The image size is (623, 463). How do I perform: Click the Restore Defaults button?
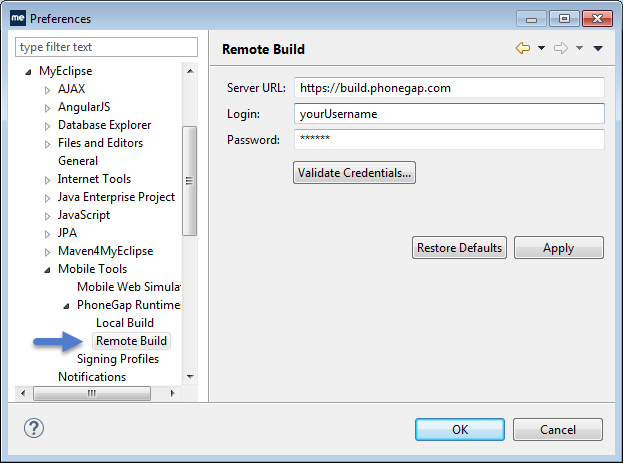(x=459, y=248)
